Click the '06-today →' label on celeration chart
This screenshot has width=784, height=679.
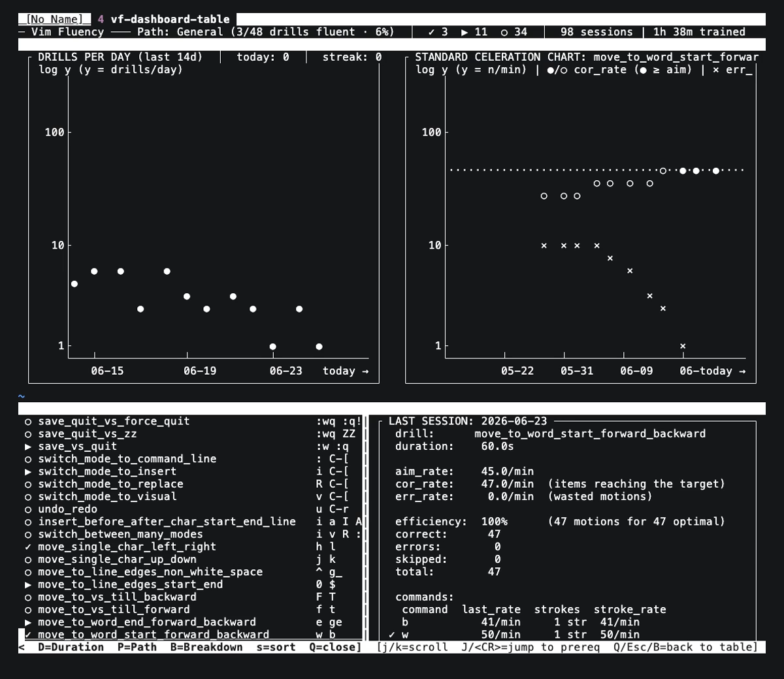click(712, 371)
